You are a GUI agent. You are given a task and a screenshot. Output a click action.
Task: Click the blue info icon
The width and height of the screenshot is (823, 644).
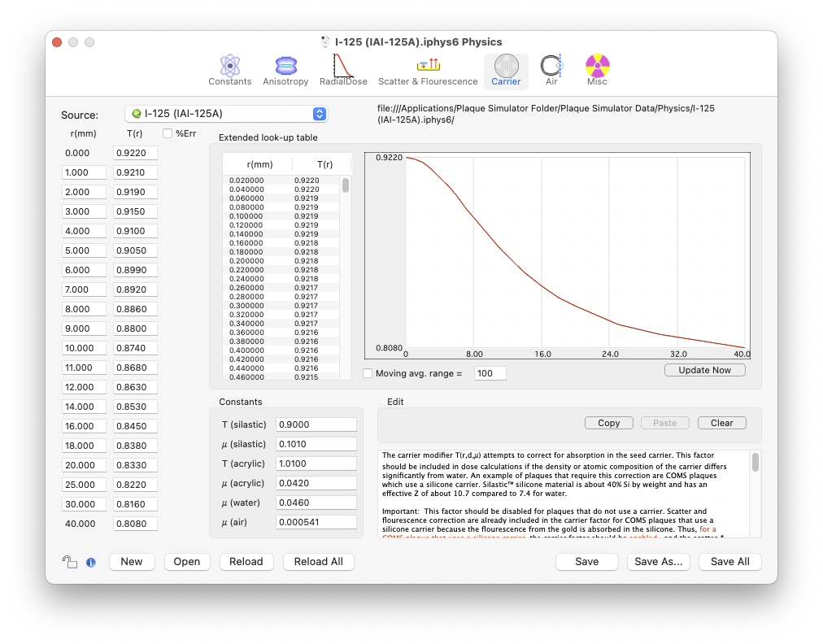click(x=91, y=562)
